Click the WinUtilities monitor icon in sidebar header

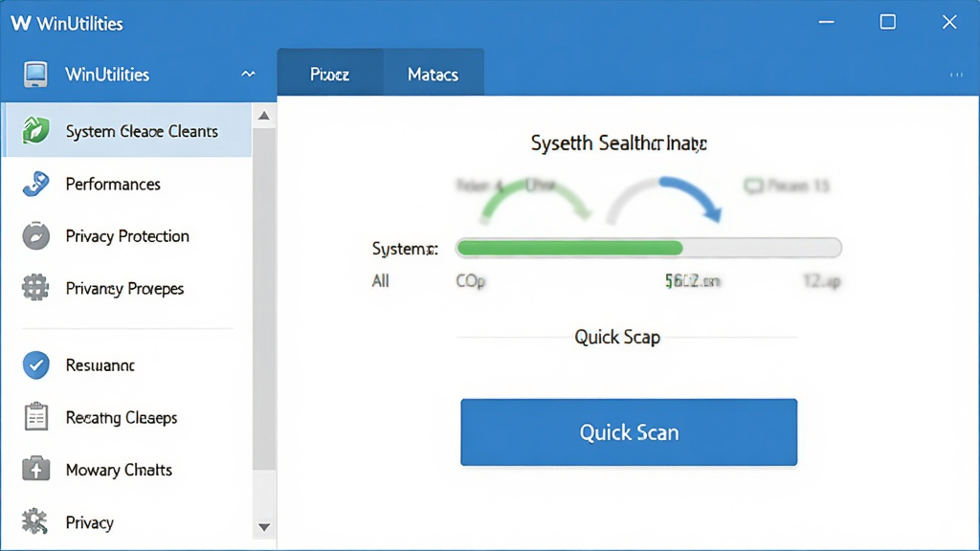point(35,75)
